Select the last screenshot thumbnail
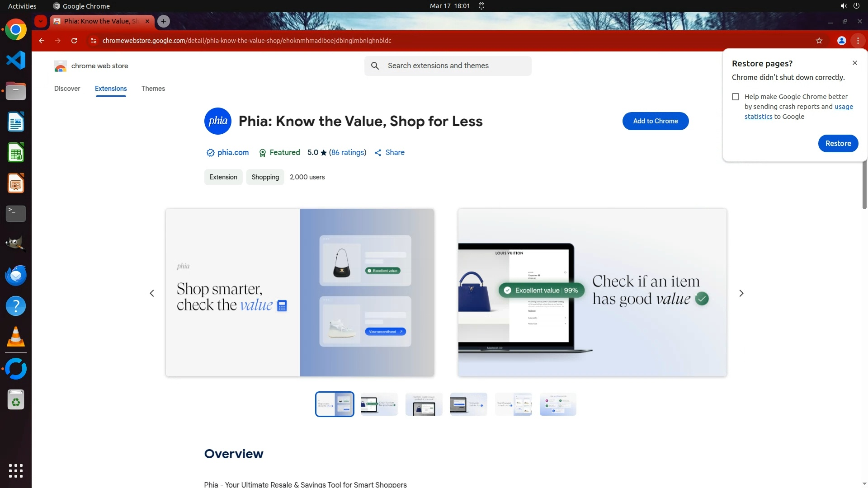The width and height of the screenshot is (868, 488). click(x=557, y=404)
